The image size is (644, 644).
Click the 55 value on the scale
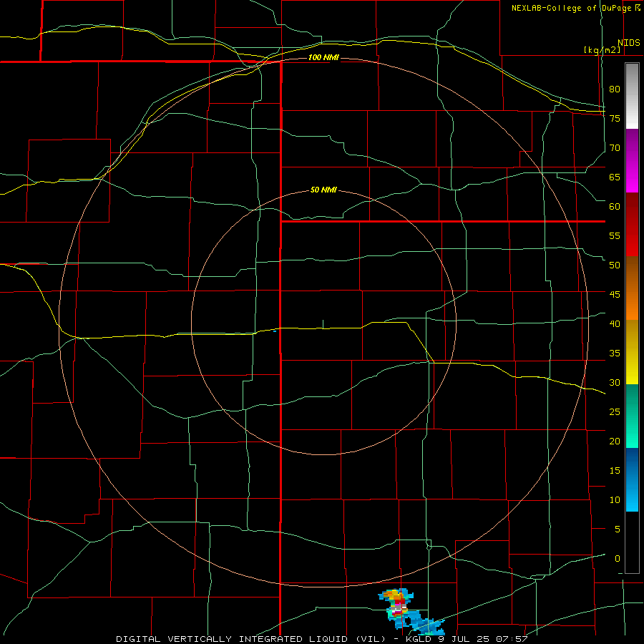615,235
